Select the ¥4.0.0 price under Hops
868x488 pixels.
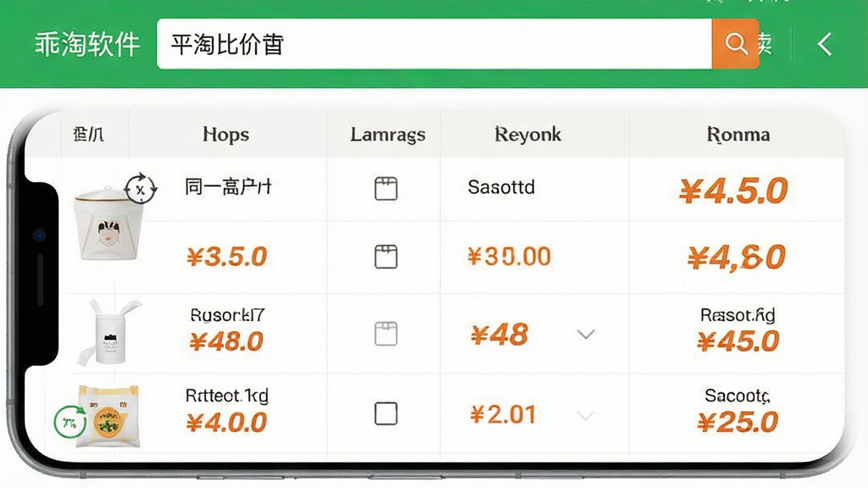226,424
